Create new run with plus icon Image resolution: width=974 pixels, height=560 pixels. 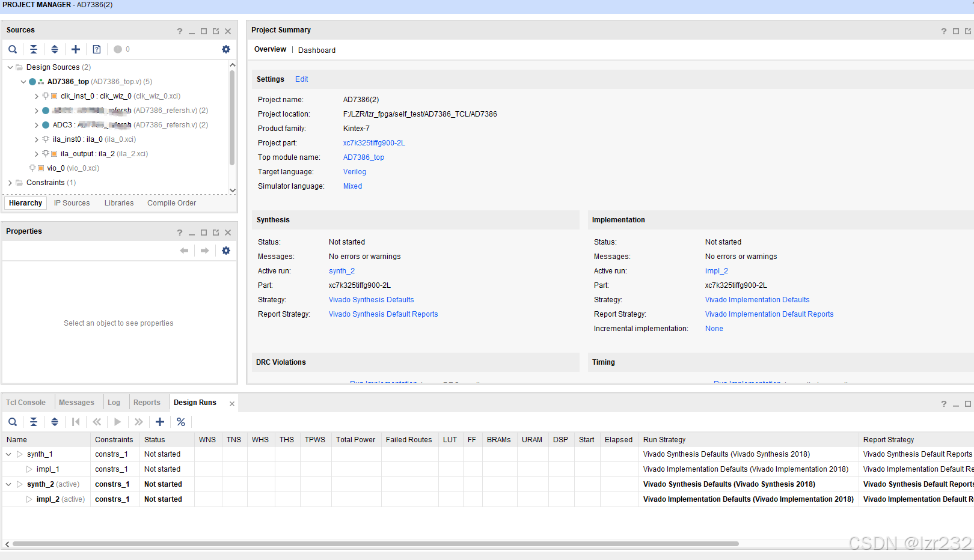tap(160, 422)
